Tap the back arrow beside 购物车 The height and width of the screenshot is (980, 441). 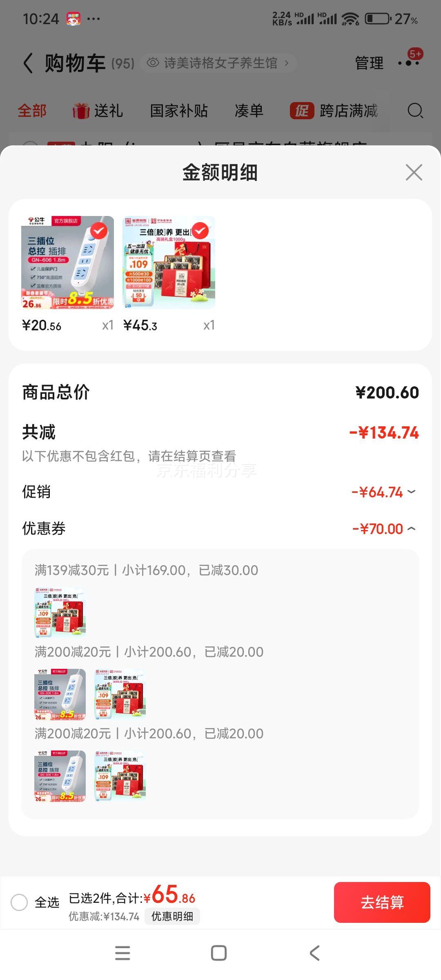(28, 63)
